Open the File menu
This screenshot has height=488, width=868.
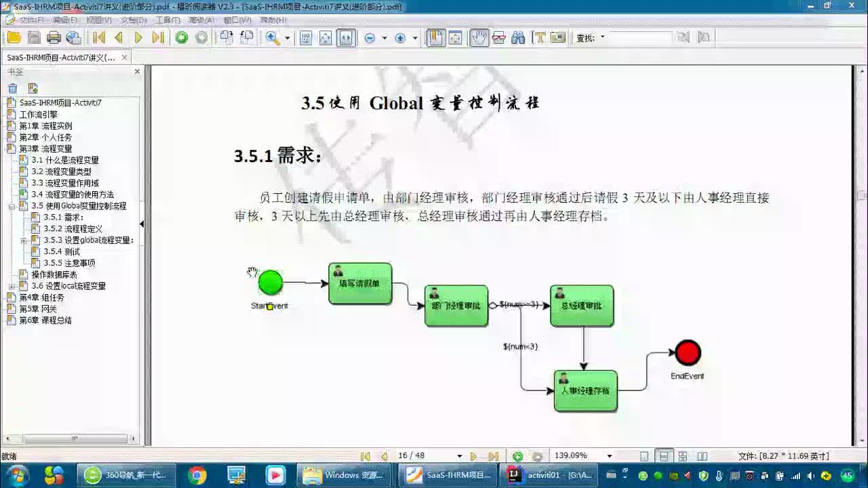[x=32, y=20]
